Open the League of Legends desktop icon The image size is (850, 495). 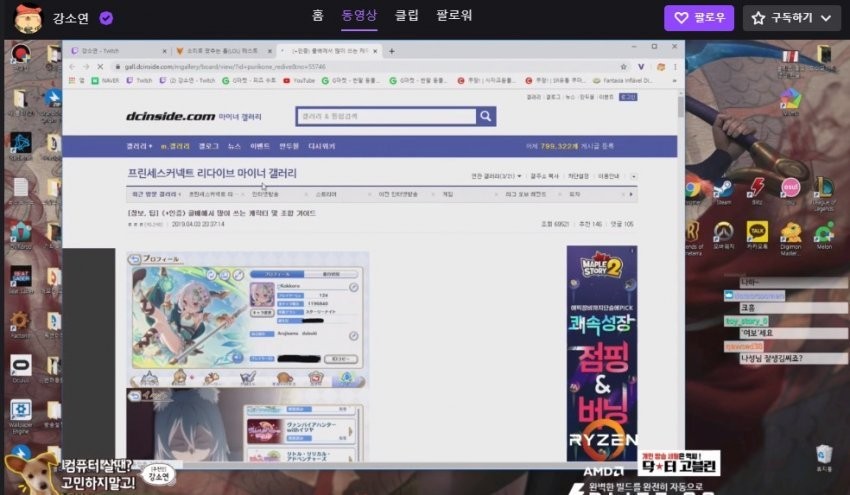tap(824, 194)
